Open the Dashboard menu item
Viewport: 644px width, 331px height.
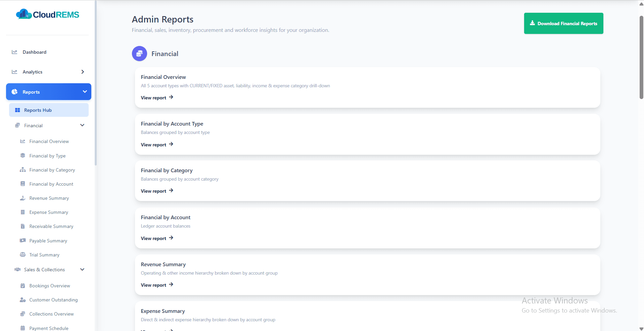click(49, 52)
